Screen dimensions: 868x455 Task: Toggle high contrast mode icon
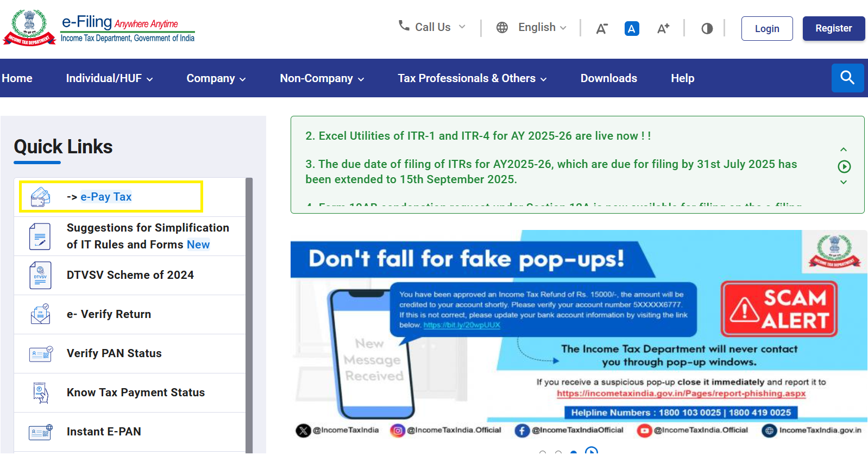[x=707, y=28]
